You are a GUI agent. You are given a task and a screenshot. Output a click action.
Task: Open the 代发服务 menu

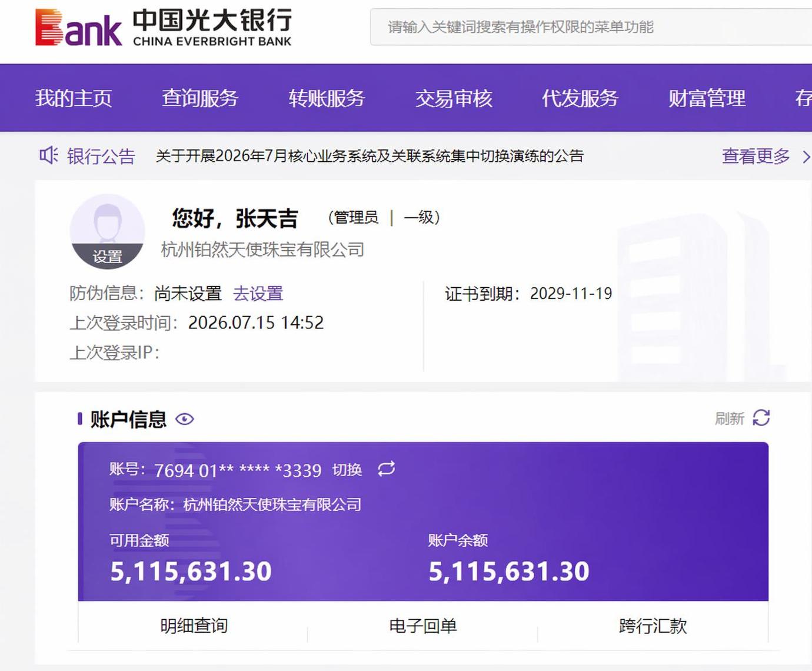pyautogui.click(x=580, y=98)
